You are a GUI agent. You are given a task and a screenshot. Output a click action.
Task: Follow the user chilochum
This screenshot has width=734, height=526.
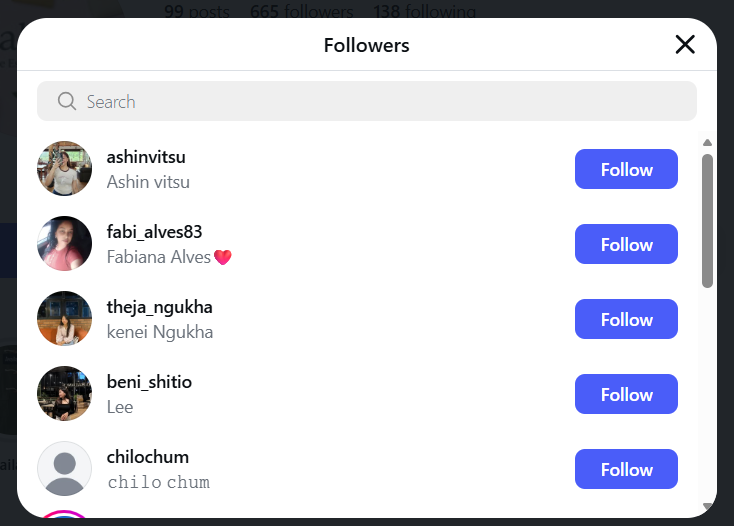click(626, 469)
